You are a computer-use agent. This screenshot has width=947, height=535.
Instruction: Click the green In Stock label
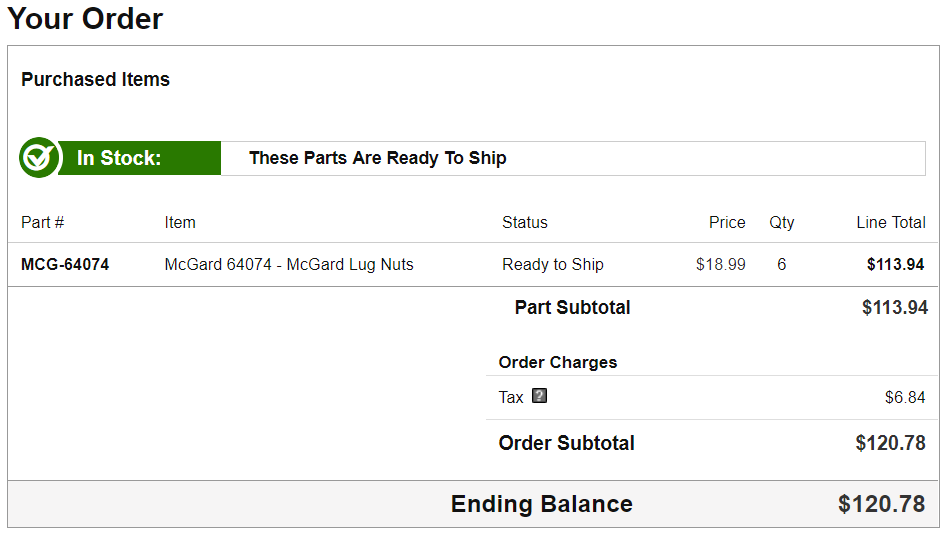click(x=119, y=158)
